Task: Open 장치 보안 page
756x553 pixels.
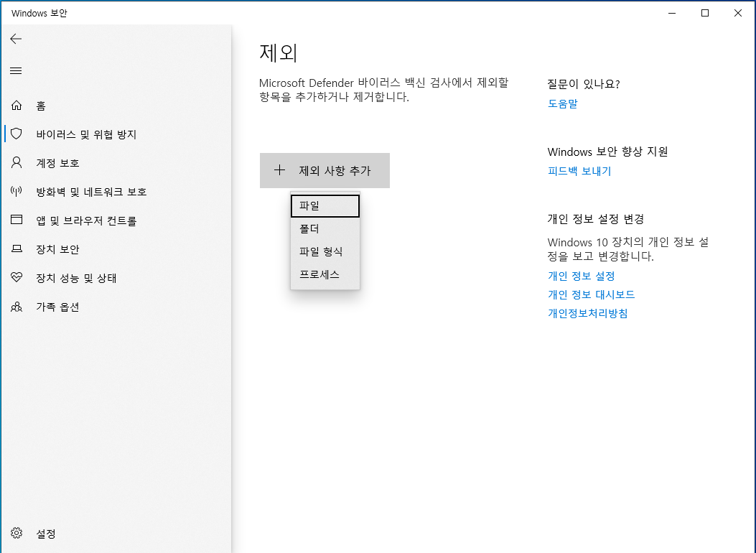Action: [57, 250]
